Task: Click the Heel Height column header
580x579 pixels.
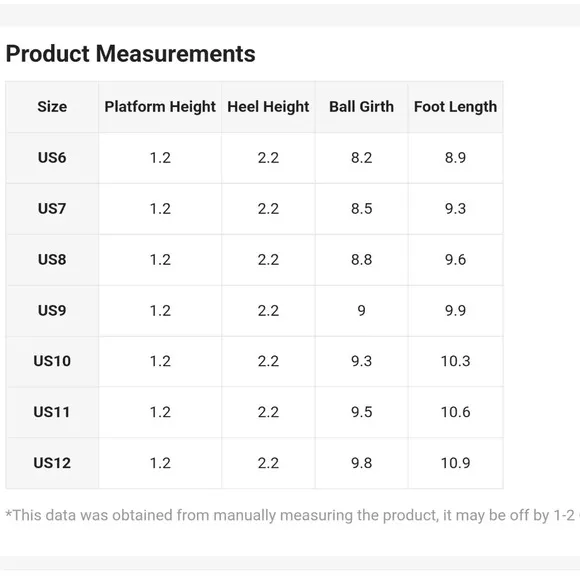Action: [x=268, y=107]
